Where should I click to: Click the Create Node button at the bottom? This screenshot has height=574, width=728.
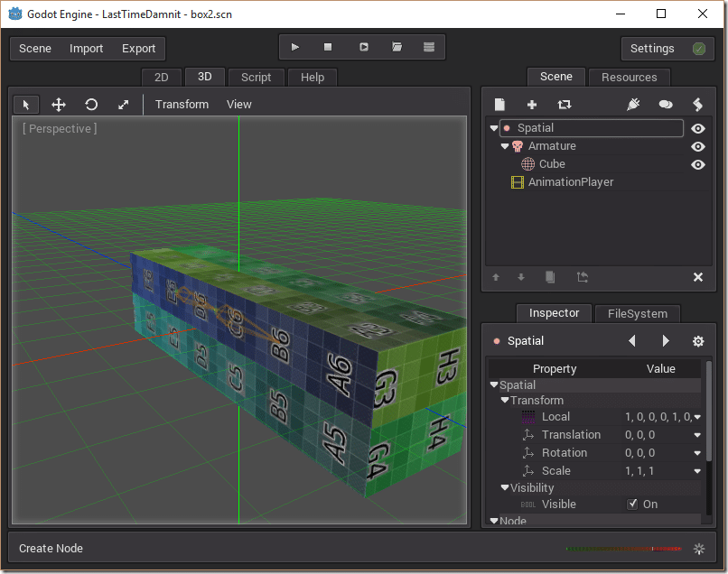[x=51, y=548]
